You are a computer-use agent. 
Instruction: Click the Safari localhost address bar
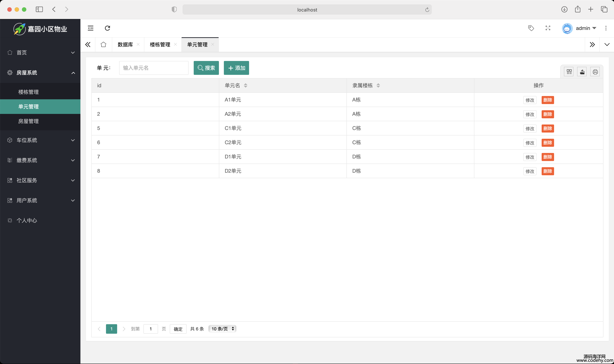[x=307, y=9]
